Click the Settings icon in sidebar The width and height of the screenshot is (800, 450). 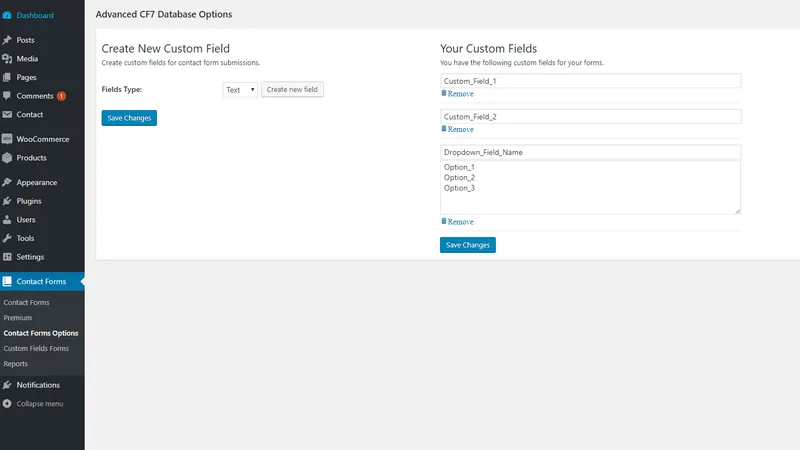pos(7,257)
